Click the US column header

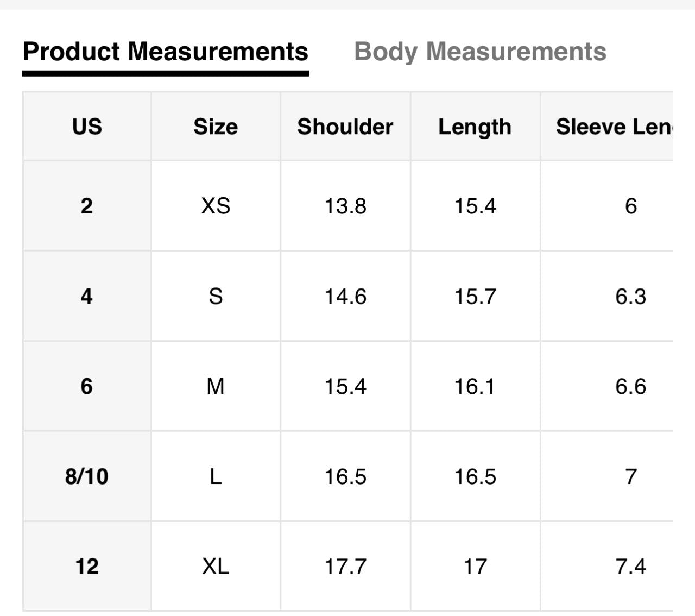coord(87,127)
